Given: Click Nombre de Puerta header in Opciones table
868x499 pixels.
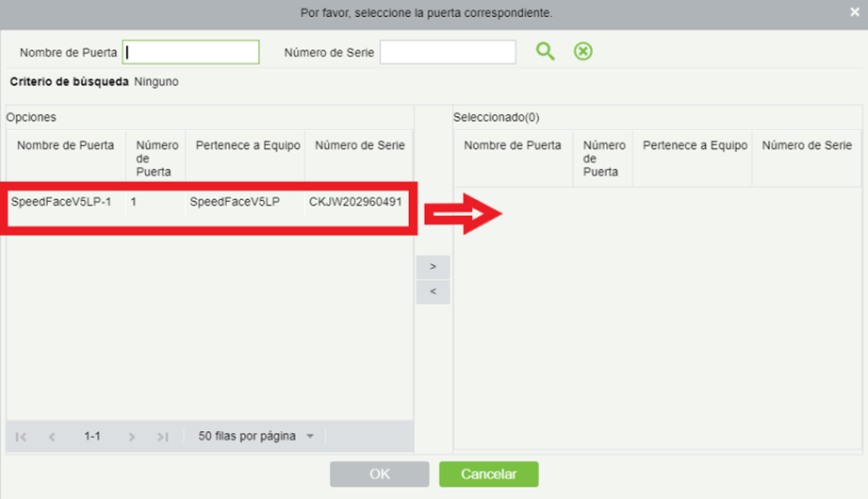Looking at the screenshot, I should click(65, 145).
